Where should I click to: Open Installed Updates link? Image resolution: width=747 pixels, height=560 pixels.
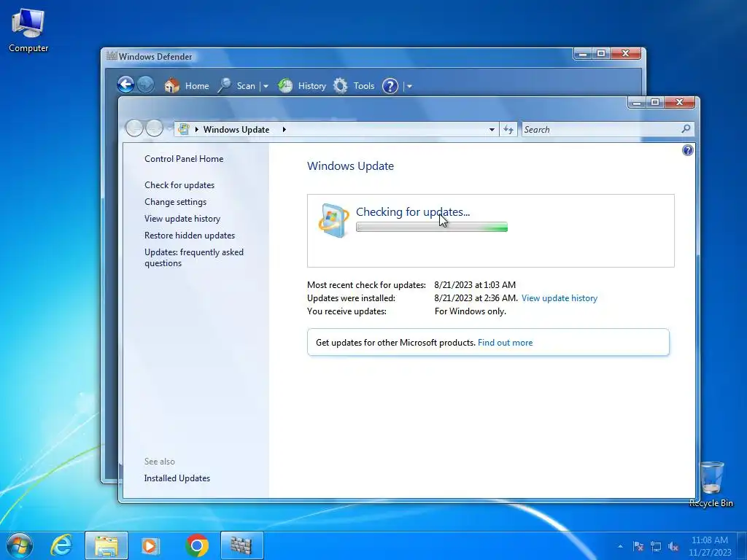(x=177, y=478)
